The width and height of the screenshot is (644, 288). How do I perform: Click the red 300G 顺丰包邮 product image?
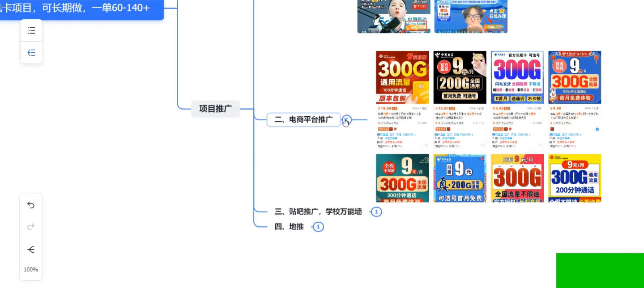point(402,77)
